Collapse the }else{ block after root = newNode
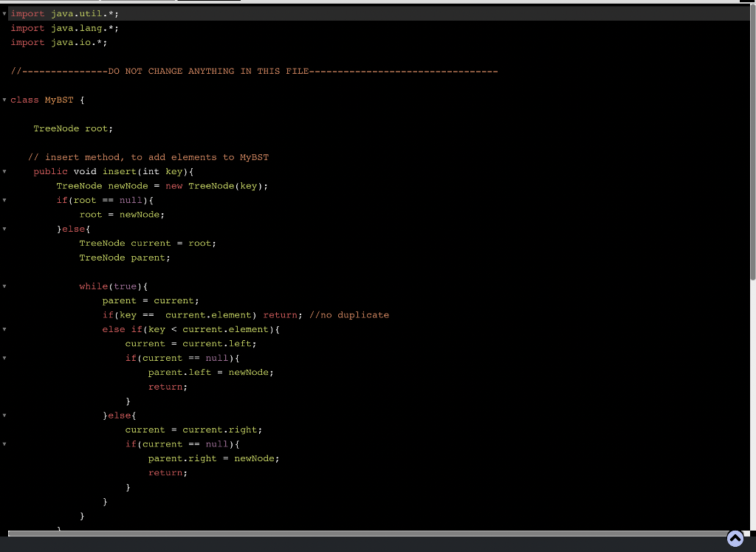Screen dimensions: 756x552 click(x=4, y=229)
